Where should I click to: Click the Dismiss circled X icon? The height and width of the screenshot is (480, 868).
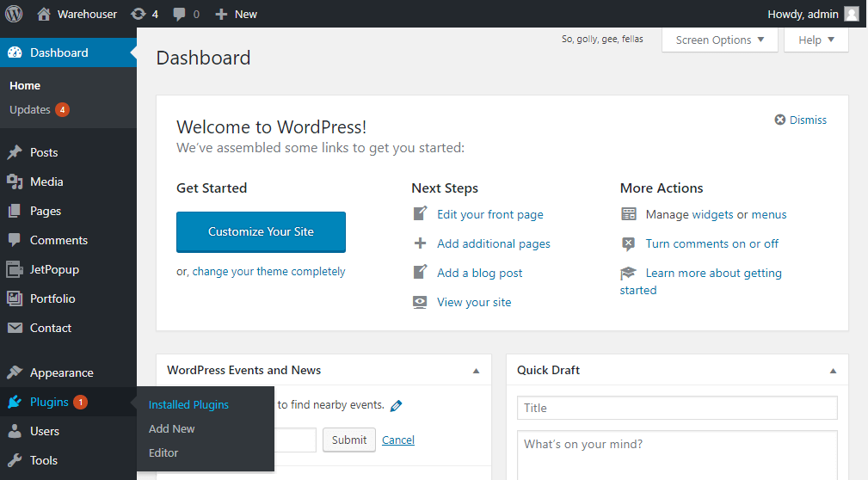pyautogui.click(x=780, y=120)
